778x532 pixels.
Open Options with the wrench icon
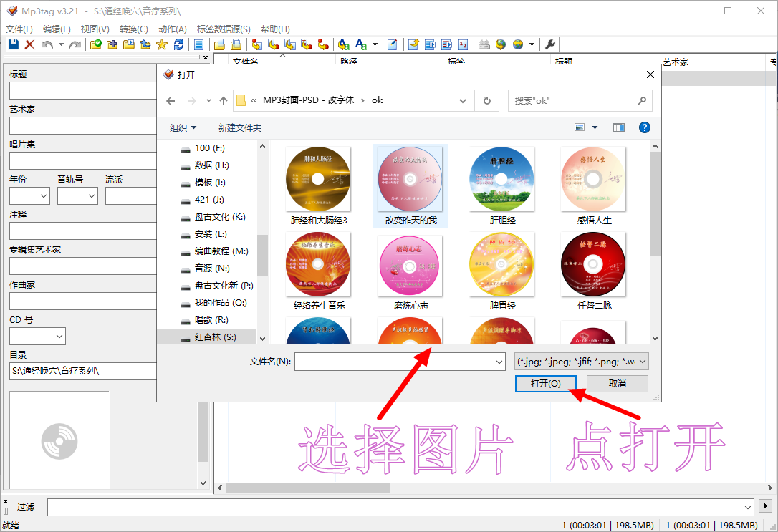point(549,44)
